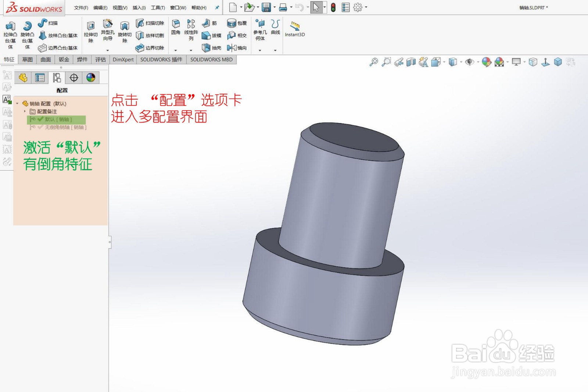Click the Lofted Boss 放样凸台/基体 tool

[x=58, y=36]
